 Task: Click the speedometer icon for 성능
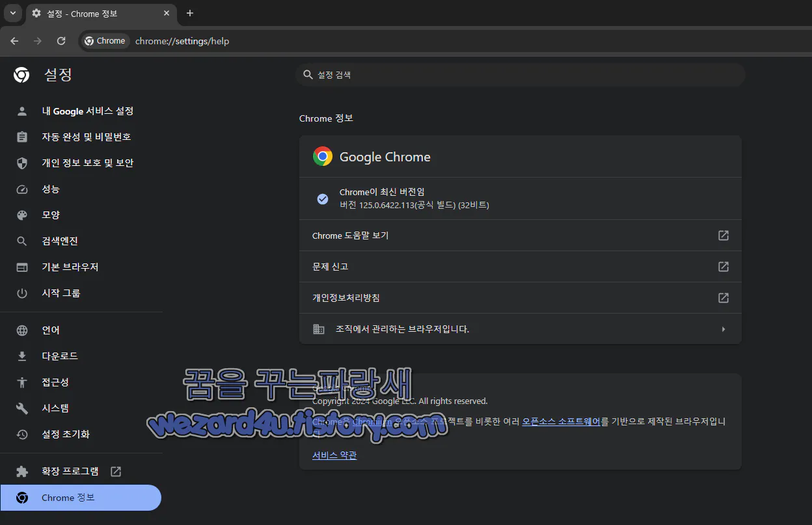pyautogui.click(x=22, y=189)
